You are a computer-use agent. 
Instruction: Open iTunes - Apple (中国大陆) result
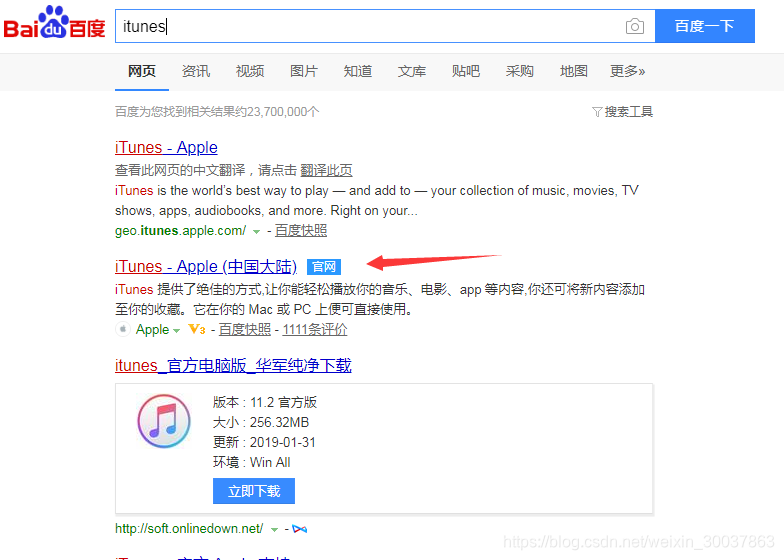click(x=206, y=266)
